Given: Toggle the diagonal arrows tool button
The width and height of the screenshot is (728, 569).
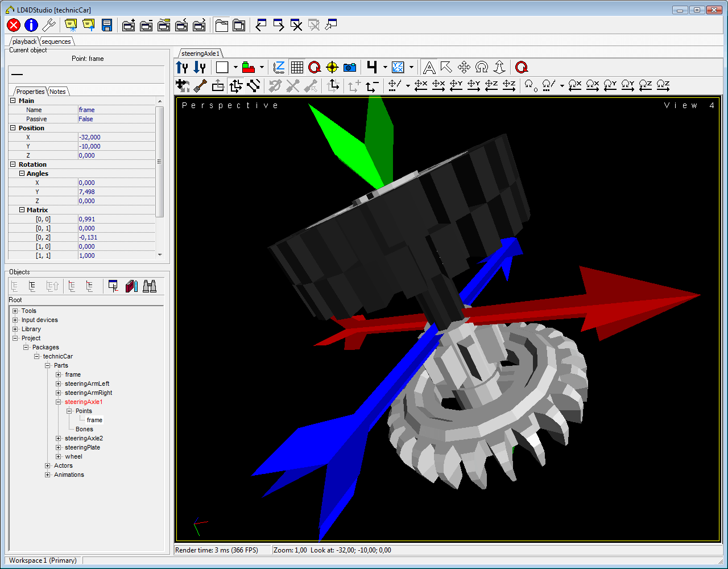Looking at the screenshot, I should (x=253, y=85).
